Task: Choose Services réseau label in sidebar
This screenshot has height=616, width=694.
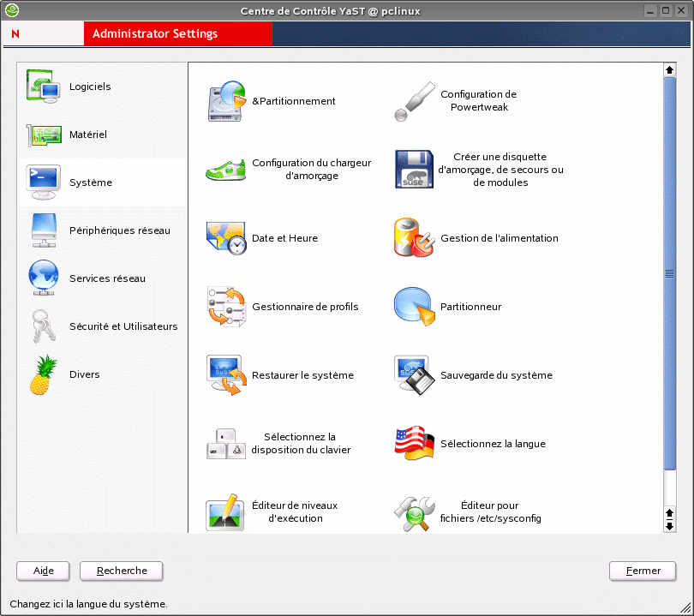Action: pos(107,278)
